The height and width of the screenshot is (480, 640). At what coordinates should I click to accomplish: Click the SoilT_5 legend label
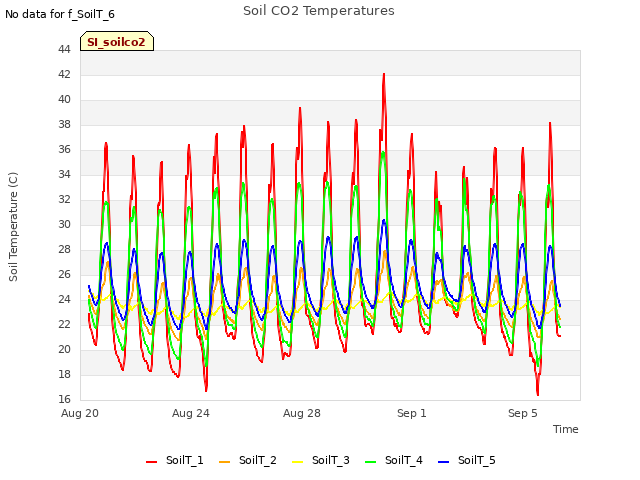click(476, 460)
